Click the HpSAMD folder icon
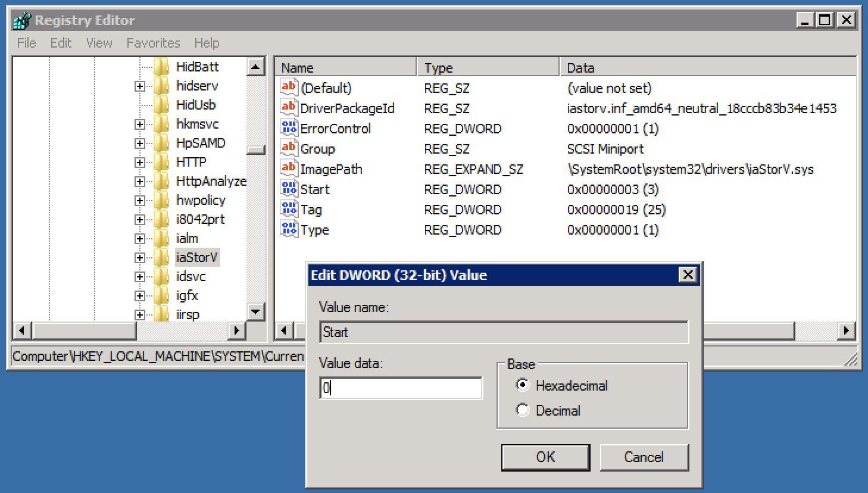868x493 pixels. click(x=161, y=143)
